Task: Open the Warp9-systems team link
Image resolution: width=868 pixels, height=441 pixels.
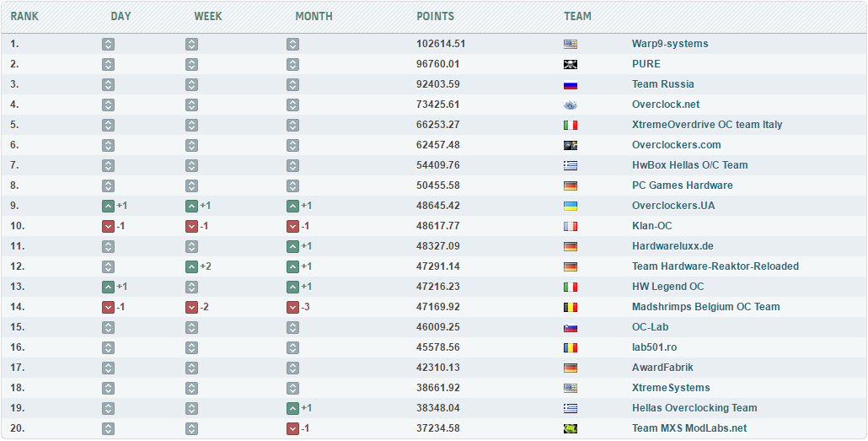Action: (670, 44)
